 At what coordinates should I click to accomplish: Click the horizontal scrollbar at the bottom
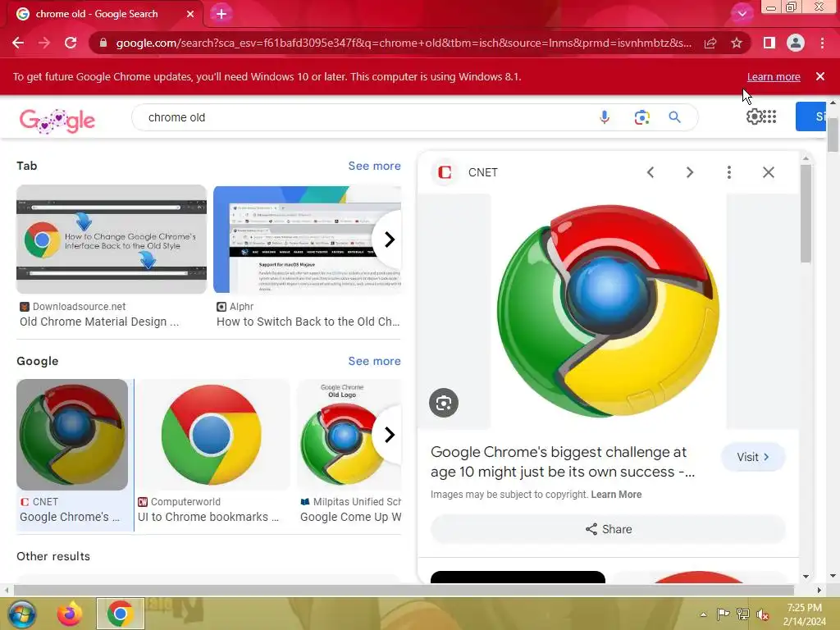pos(404,590)
